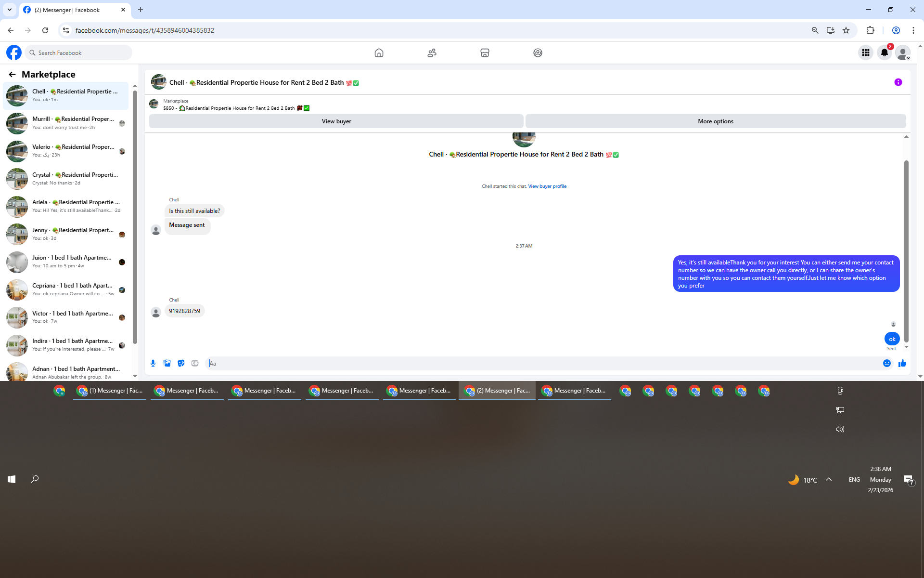Click the Search Facebook field
The height and width of the screenshot is (578, 924).
point(79,53)
